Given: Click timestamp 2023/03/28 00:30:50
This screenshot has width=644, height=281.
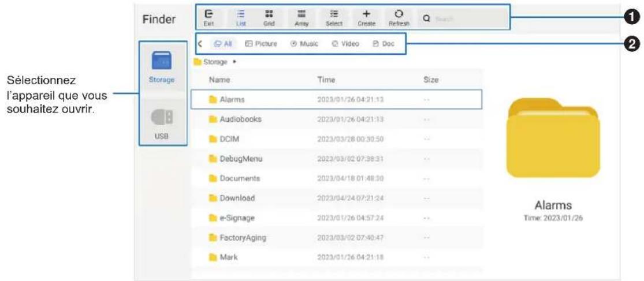Looking at the screenshot, I should click(351, 139).
